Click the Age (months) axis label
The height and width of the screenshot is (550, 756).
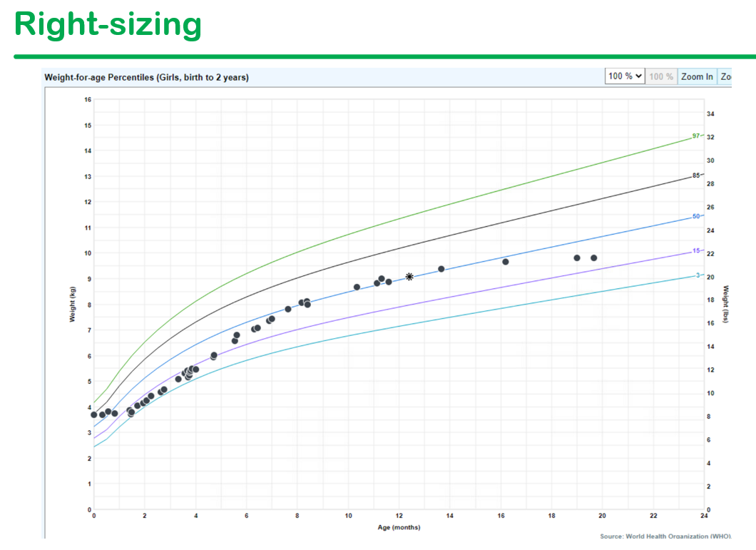tap(399, 528)
